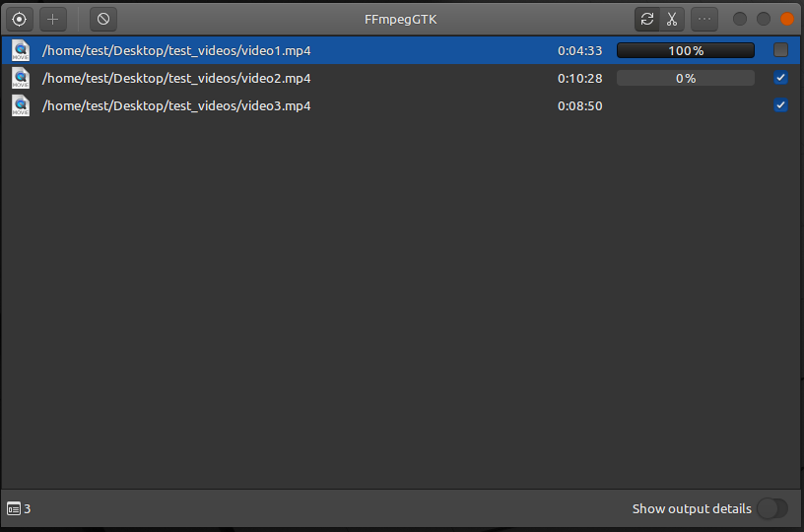Click the stop/cancel circle-slash icon
This screenshot has height=532, width=804.
coord(103,20)
